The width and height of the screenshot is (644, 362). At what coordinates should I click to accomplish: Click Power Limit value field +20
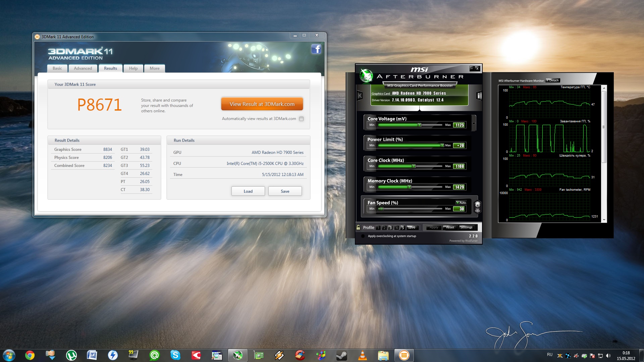(x=459, y=145)
